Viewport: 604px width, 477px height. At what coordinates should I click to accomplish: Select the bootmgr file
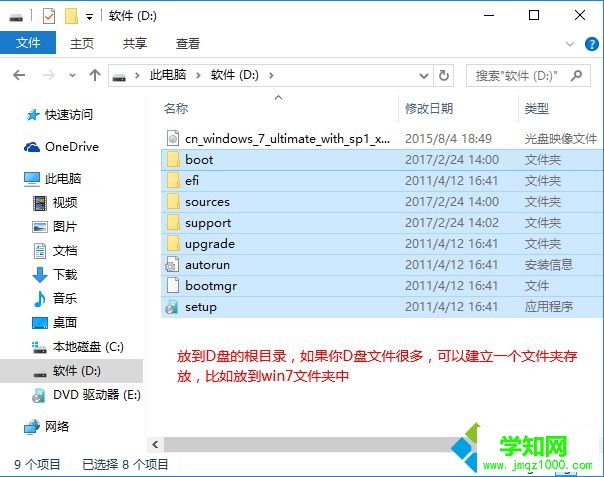[x=381, y=286]
